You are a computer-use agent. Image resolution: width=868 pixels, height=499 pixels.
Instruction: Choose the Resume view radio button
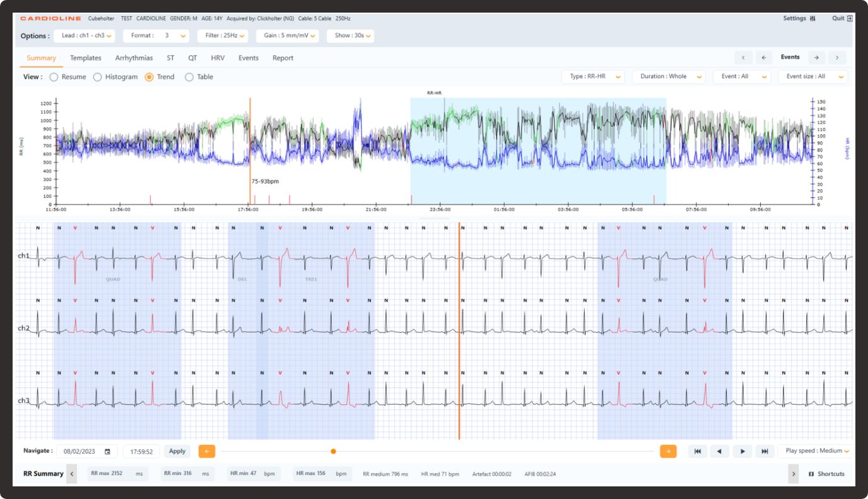54,77
